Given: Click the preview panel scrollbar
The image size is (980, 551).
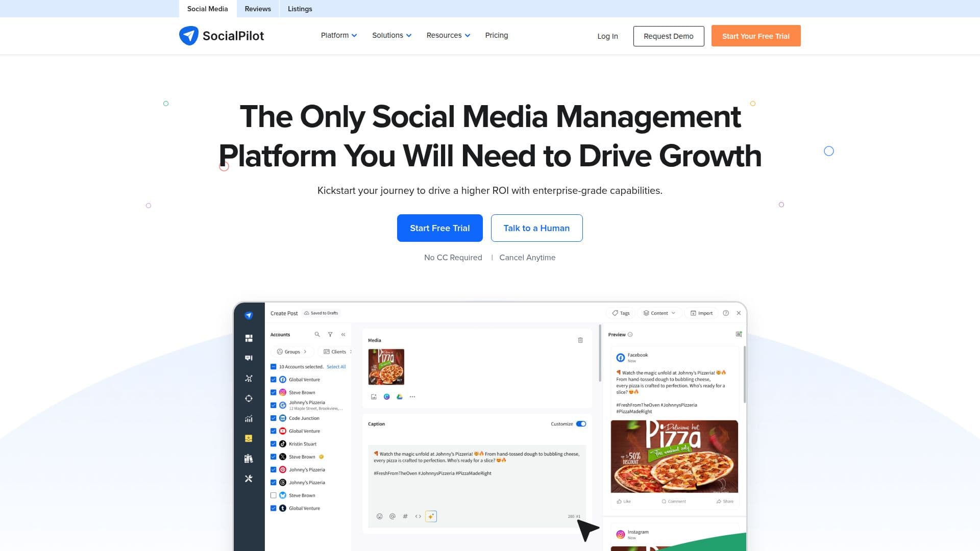Looking at the screenshot, I should 745,375.
